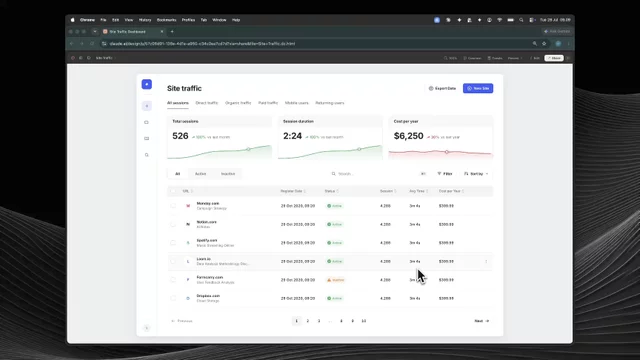This screenshot has width=640, height=360.
Task: Click the magnifier icon in the search field
Action: 333,174
